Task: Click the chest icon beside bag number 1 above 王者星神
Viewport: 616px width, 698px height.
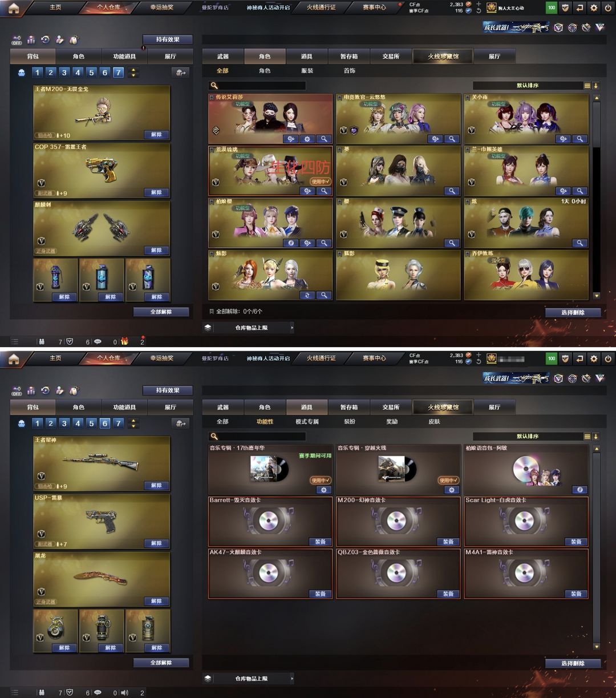Action: tap(22, 423)
